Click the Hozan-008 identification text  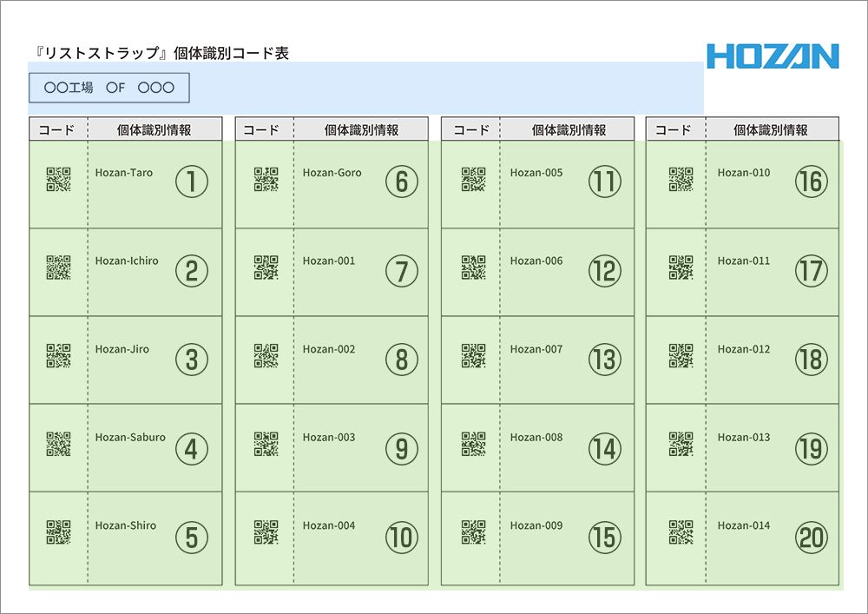tap(536, 438)
